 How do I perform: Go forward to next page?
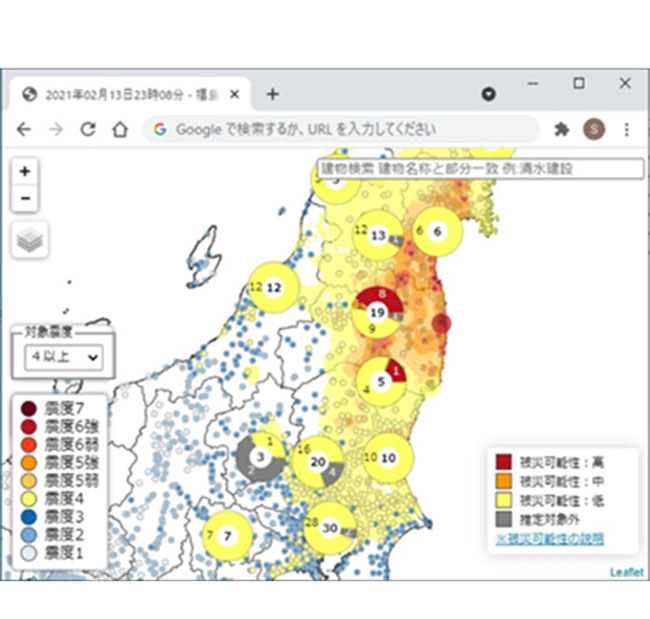[x=56, y=129]
